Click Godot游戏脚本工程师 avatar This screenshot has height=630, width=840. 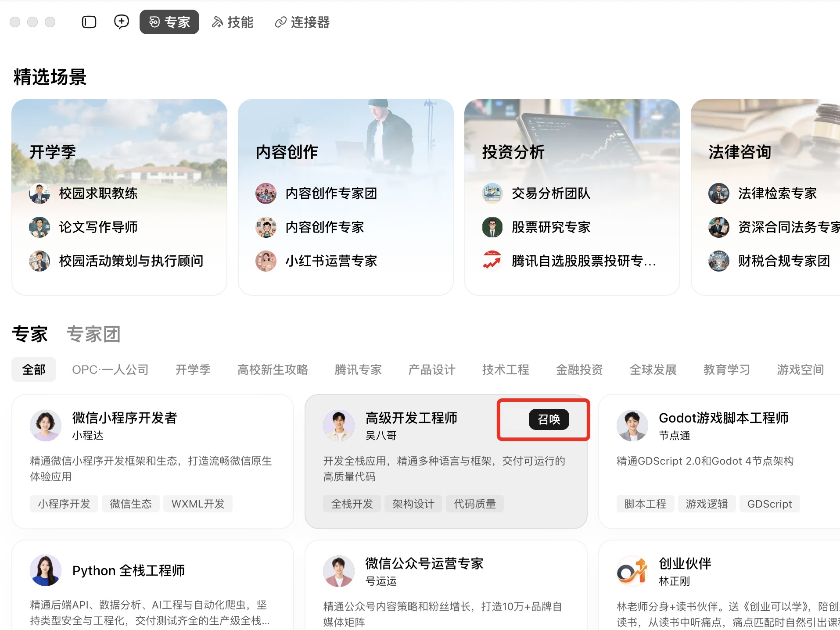632,426
